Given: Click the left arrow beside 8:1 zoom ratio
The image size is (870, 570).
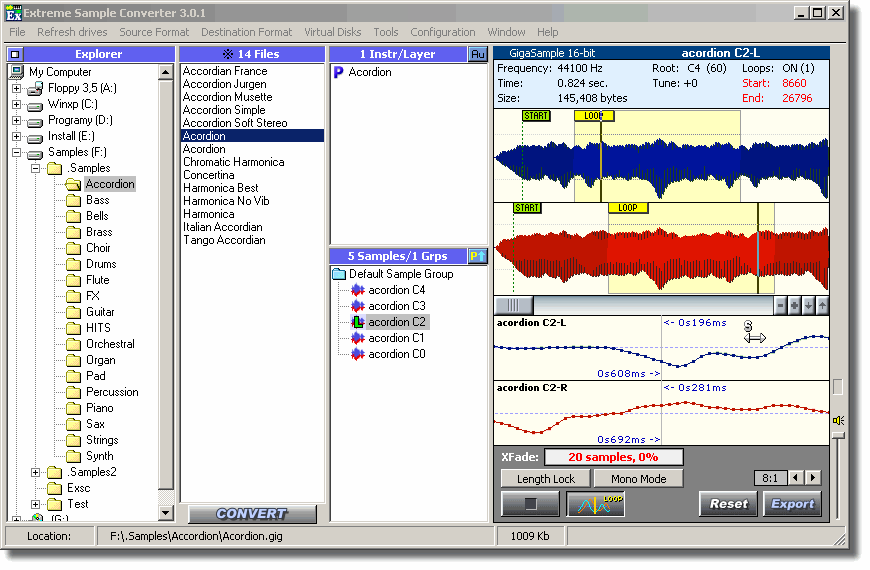Looking at the screenshot, I should 796,478.
